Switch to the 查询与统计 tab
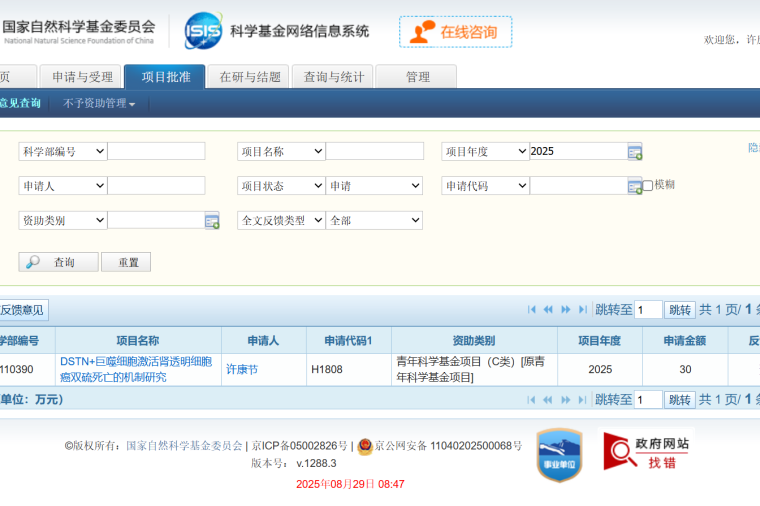The width and height of the screenshot is (760, 506). click(x=333, y=77)
